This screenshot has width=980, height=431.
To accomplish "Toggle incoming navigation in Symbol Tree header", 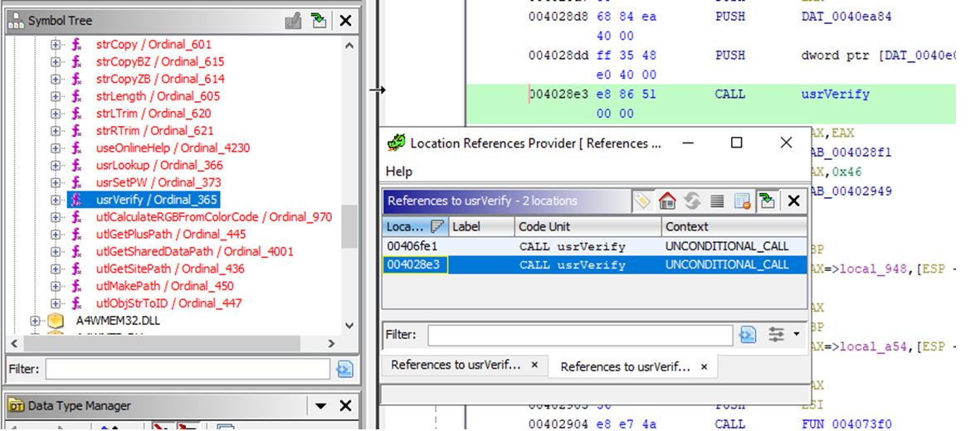I will pyautogui.click(x=319, y=21).
